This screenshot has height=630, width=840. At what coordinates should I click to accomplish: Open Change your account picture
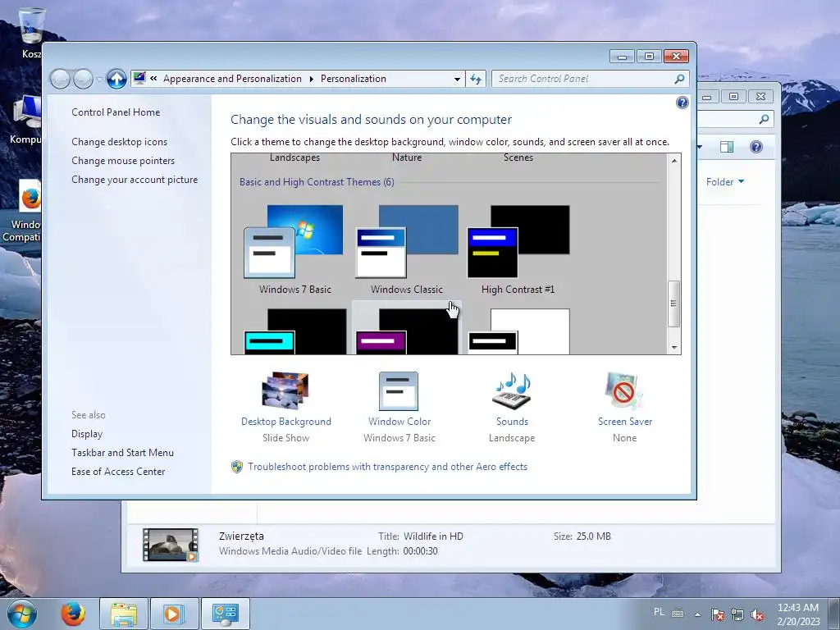(135, 180)
